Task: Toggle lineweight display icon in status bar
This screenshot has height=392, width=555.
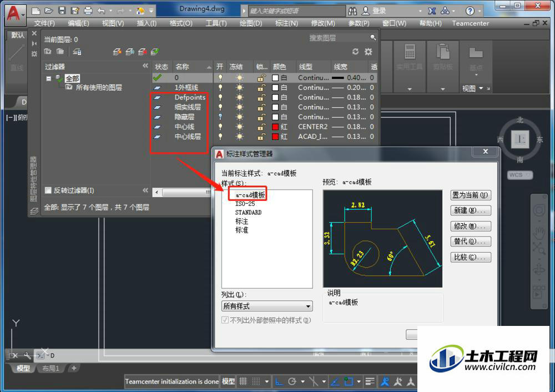Action: [370, 381]
